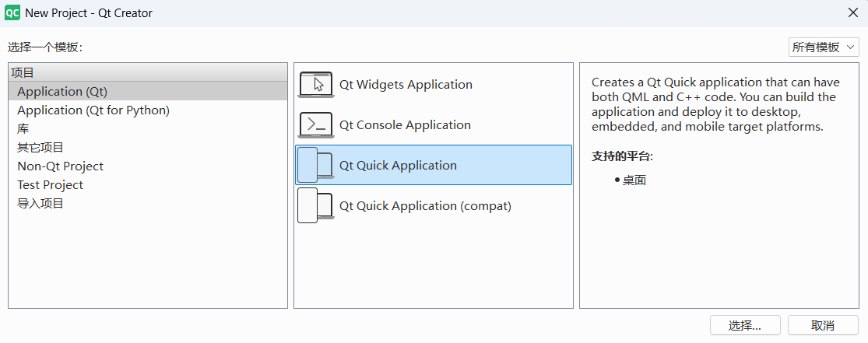
Task: Choose the Test Project category
Action: (51, 185)
